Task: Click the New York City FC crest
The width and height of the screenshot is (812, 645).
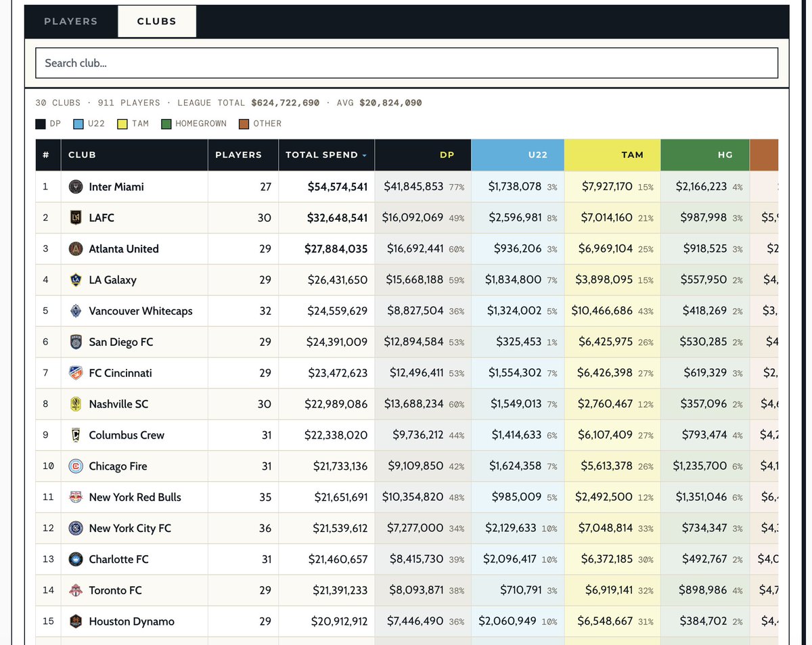Action: (76, 528)
